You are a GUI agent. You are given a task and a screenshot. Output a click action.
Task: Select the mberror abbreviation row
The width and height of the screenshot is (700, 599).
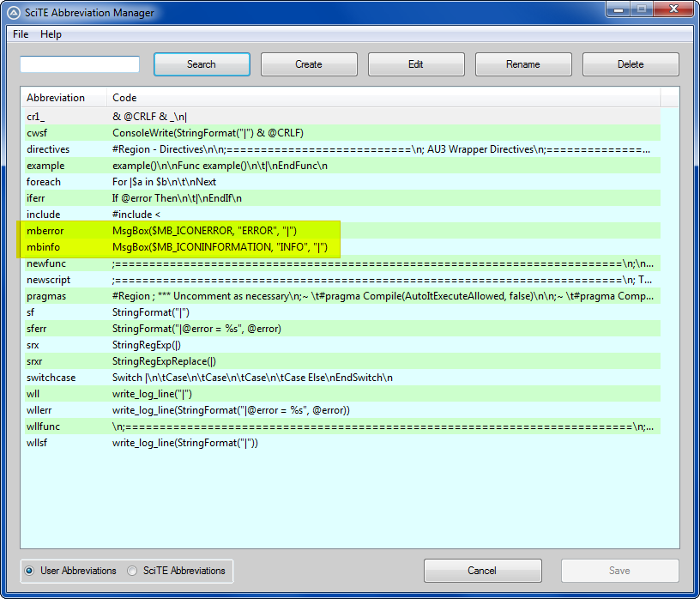[341, 231]
